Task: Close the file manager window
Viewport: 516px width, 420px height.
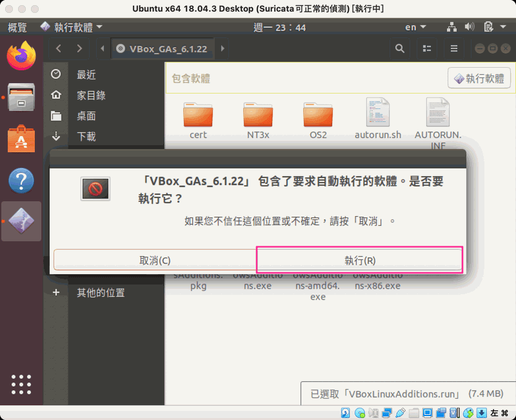Action: coord(506,49)
